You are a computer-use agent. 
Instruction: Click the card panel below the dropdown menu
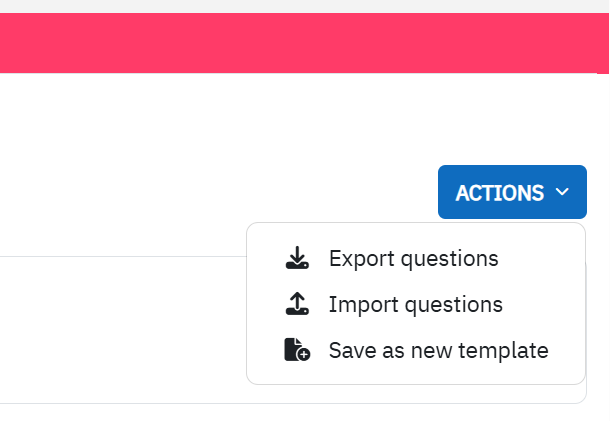pos(123,330)
